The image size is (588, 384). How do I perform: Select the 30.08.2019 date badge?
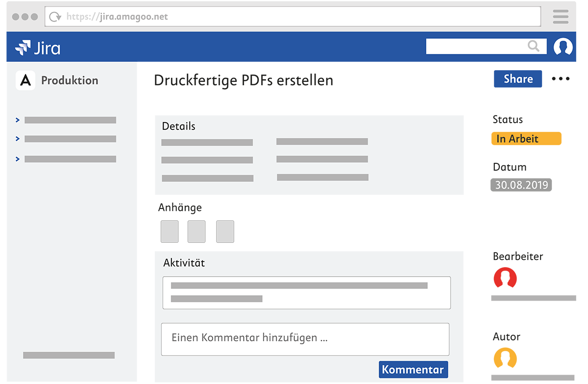(x=521, y=185)
